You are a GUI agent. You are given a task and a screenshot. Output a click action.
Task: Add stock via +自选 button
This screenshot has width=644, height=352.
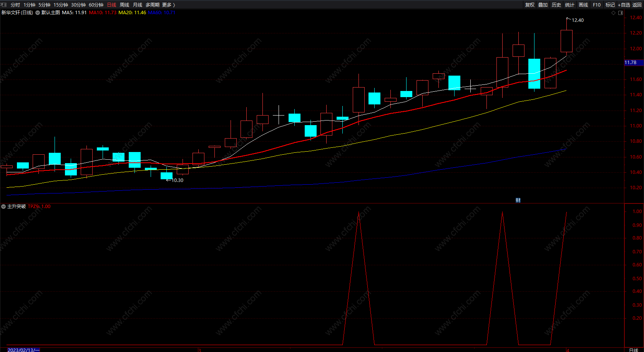tap(624, 5)
